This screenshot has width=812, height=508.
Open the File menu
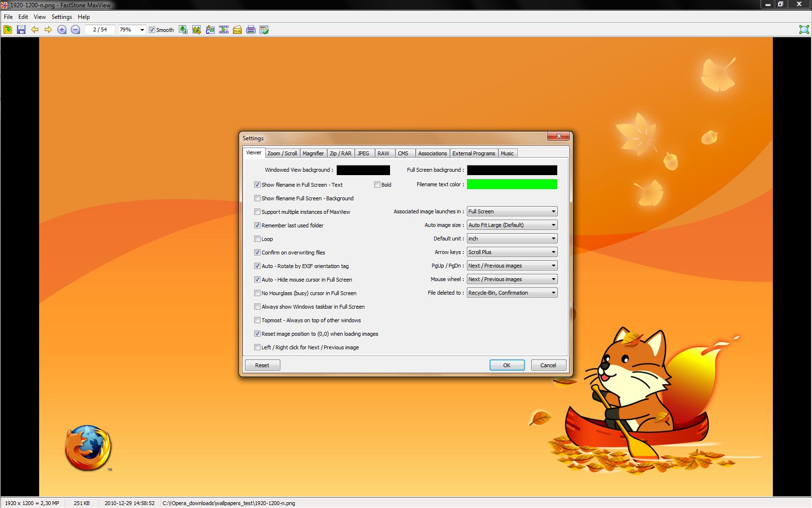click(8, 17)
